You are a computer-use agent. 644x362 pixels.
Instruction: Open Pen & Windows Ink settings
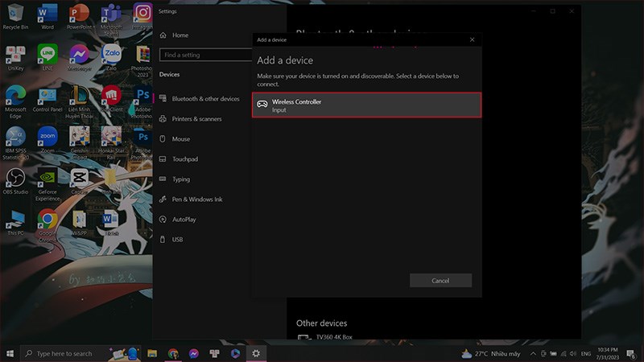pyautogui.click(x=196, y=200)
